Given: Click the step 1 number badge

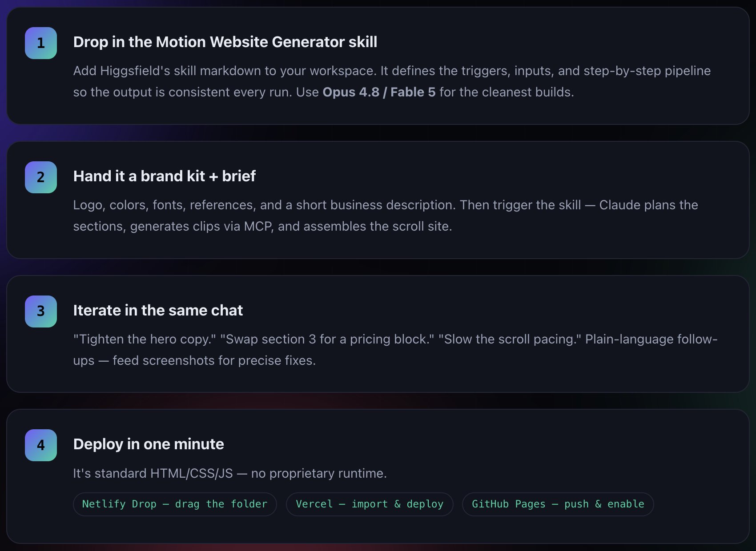Looking at the screenshot, I should coord(41,43).
